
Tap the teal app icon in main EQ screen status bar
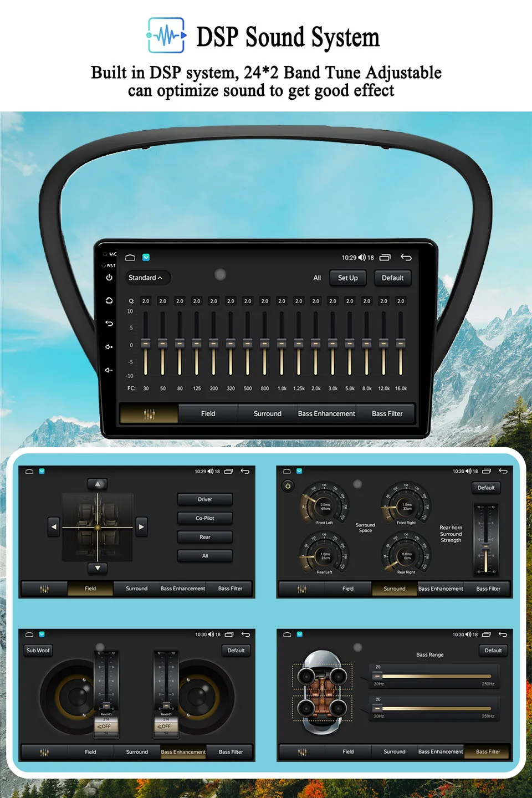146,258
